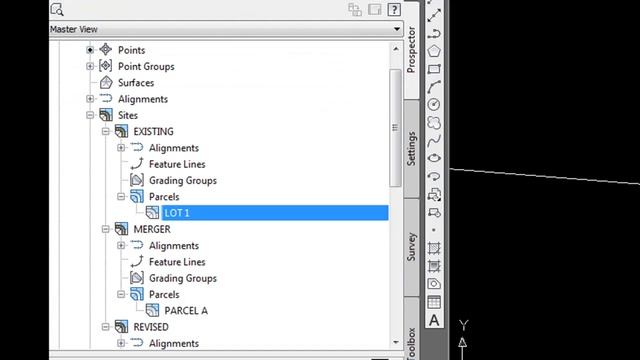
Task: Collapse Parcels under EXISTING site
Action: point(121,197)
